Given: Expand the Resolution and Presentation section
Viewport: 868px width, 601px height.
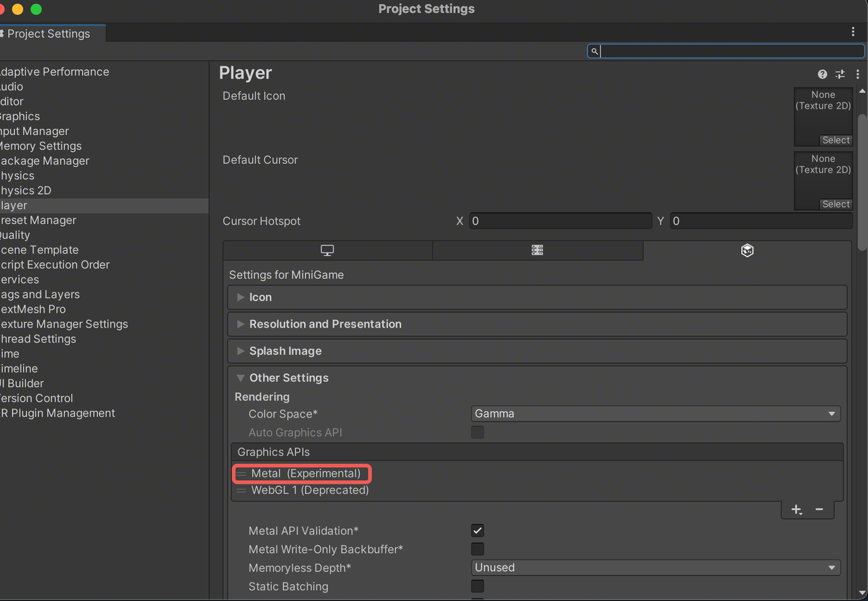Looking at the screenshot, I should 325,324.
